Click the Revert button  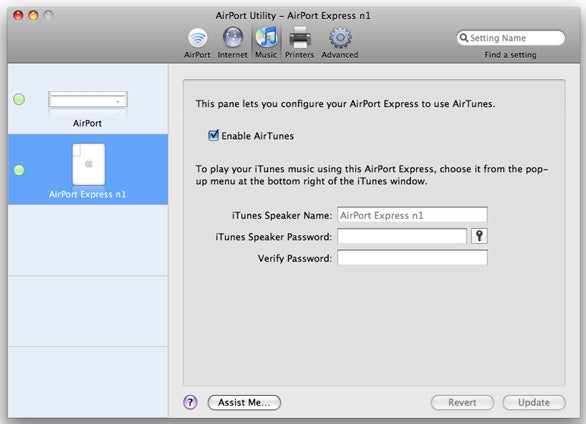click(x=462, y=402)
